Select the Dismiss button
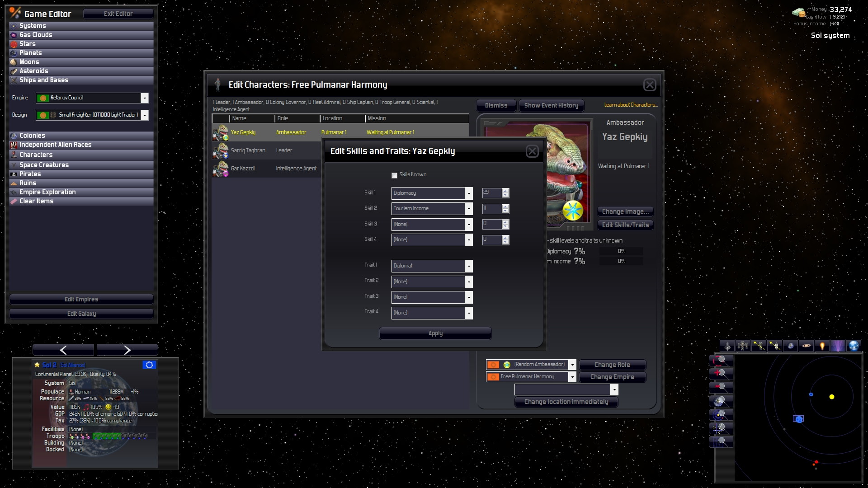Viewport: 868px width, 488px height. (x=496, y=105)
